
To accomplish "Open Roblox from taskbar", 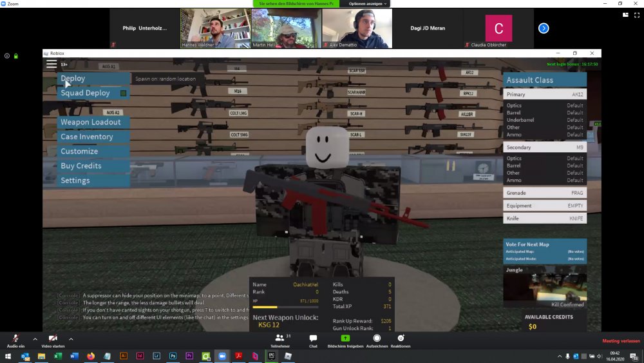I will [288, 356].
